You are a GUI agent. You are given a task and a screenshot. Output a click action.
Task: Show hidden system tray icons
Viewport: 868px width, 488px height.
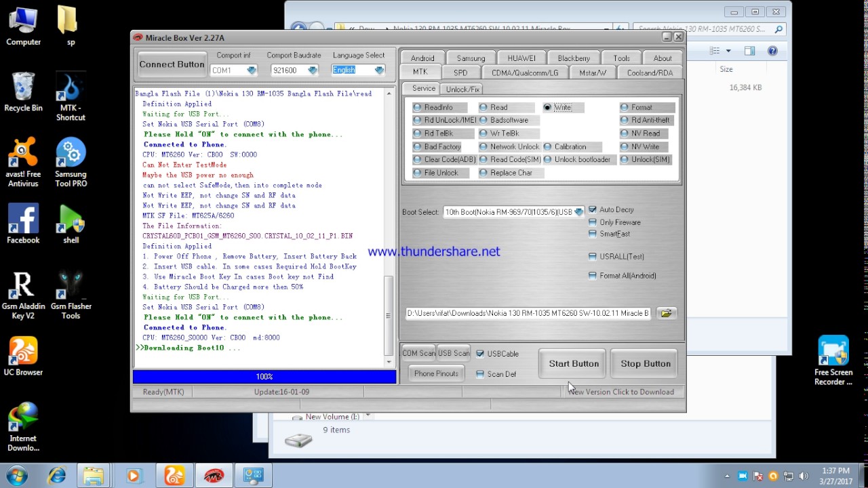728,476
